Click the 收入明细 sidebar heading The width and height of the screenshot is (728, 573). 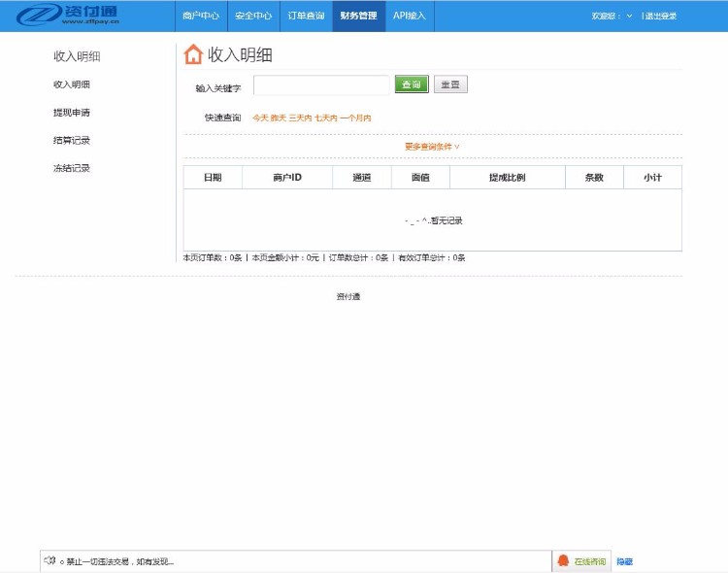[77, 56]
